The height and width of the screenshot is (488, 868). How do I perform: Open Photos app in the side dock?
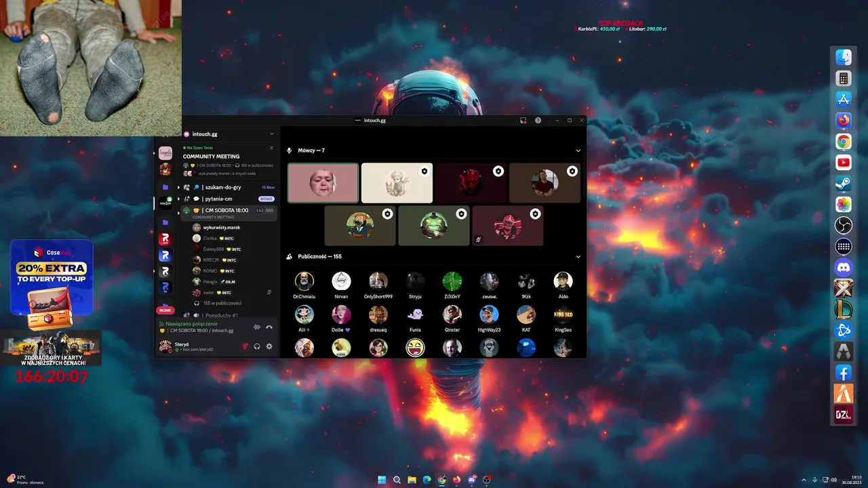click(844, 204)
